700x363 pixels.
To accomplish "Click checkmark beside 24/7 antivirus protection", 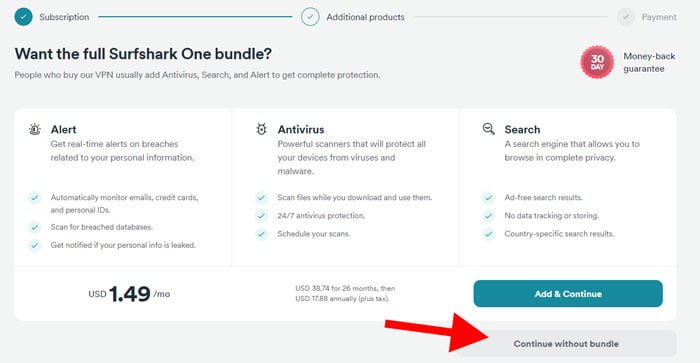I will click(262, 216).
